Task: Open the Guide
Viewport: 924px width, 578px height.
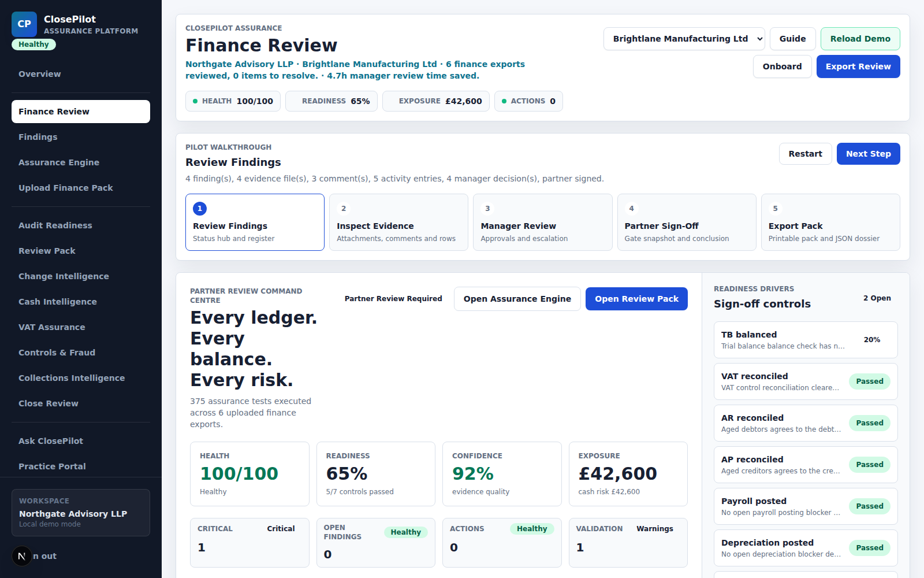Action: [792, 39]
